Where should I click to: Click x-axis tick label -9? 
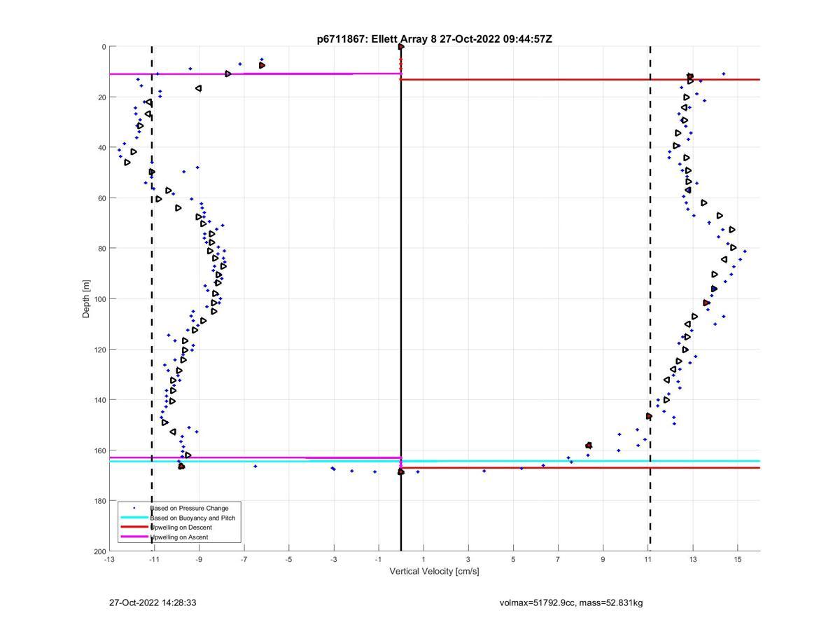199,559
